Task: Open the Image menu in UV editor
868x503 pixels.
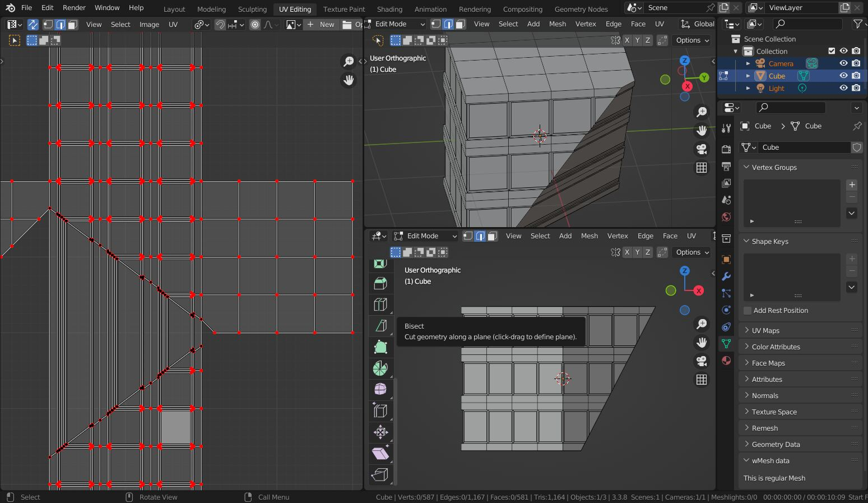Action: pyautogui.click(x=149, y=25)
